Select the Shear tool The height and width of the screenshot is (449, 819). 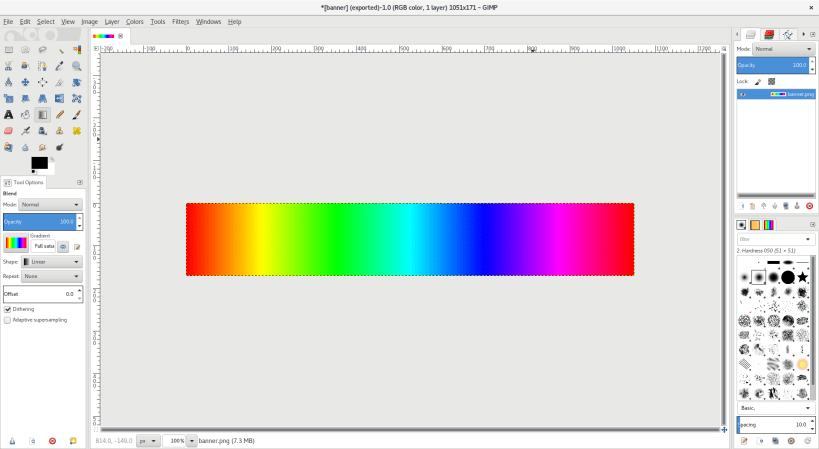[x=25, y=99]
